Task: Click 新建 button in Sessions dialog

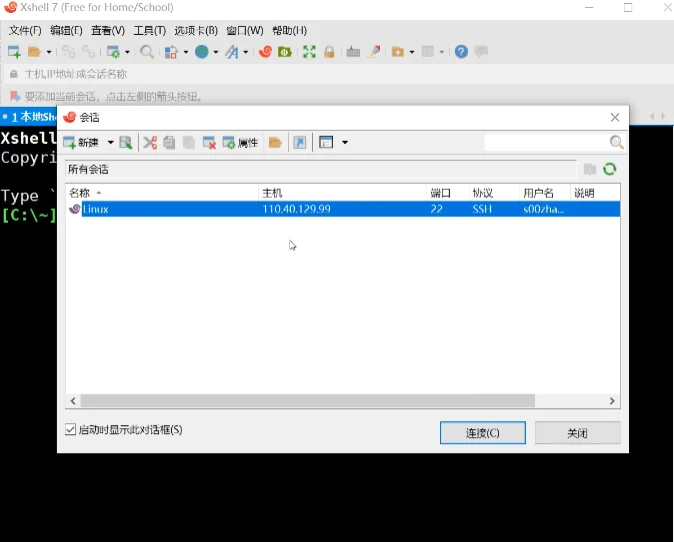Action: [81, 142]
